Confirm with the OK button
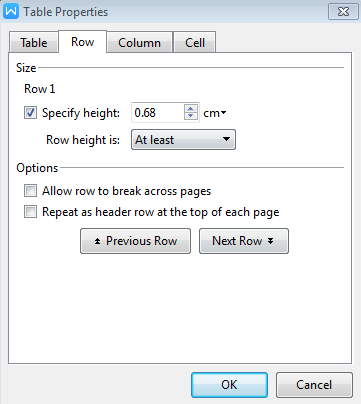361x404 pixels. tap(229, 385)
